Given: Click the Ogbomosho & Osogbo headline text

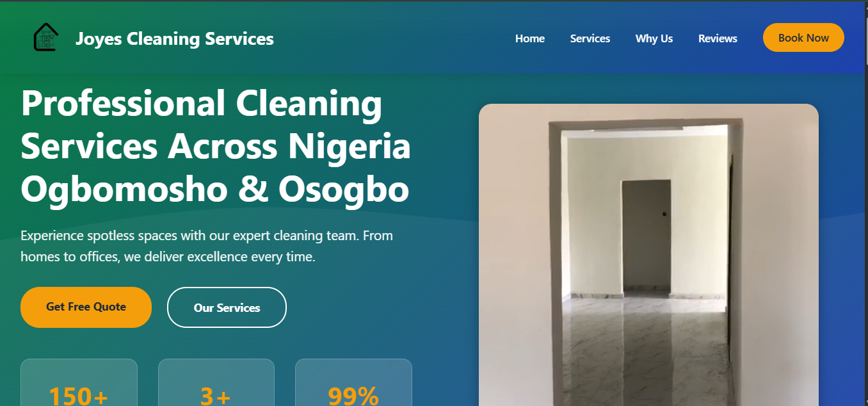Looking at the screenshot, I should 215,190.
